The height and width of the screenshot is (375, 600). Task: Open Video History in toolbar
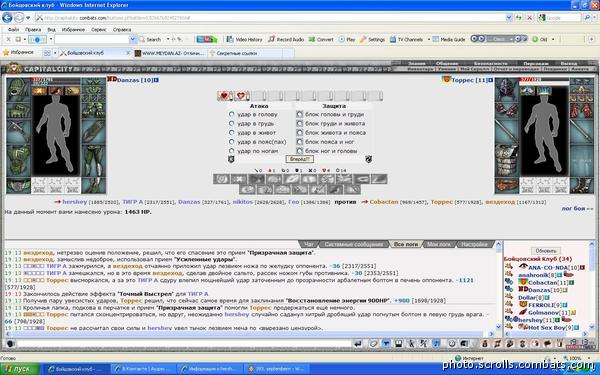[244, 39]
